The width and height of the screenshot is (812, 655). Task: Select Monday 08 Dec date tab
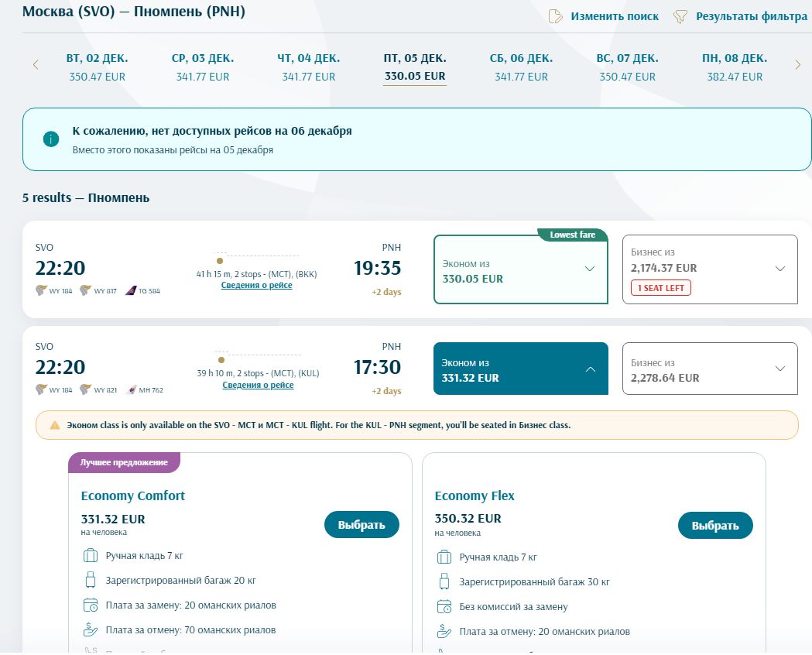pyautogui.click(x=735, y=67)
